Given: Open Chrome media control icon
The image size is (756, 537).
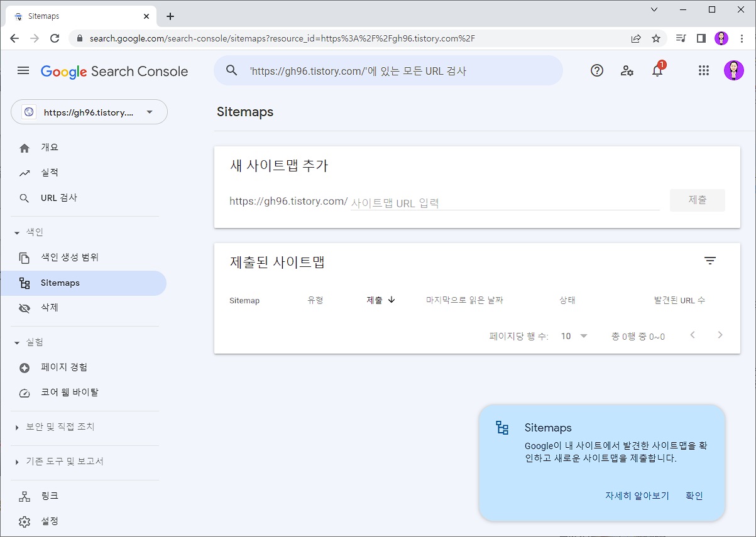Looking at the screenshot, I should coord(681,38).
